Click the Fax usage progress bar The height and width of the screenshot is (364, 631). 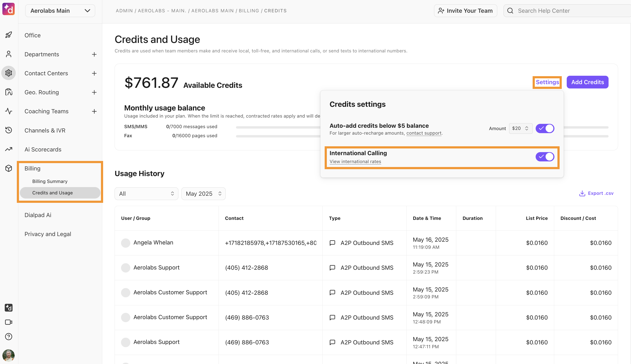[x=422, y=136]
